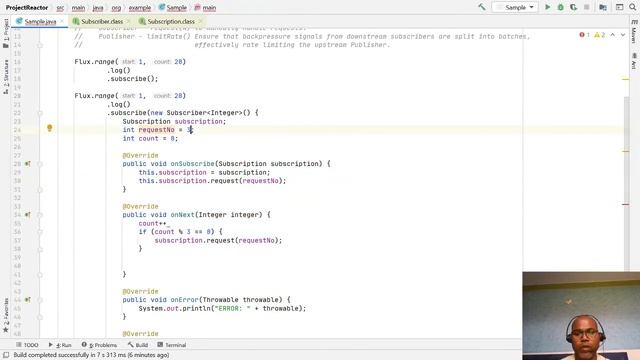Close the Sample.java tab
The image size is (640, 360).
62,21
